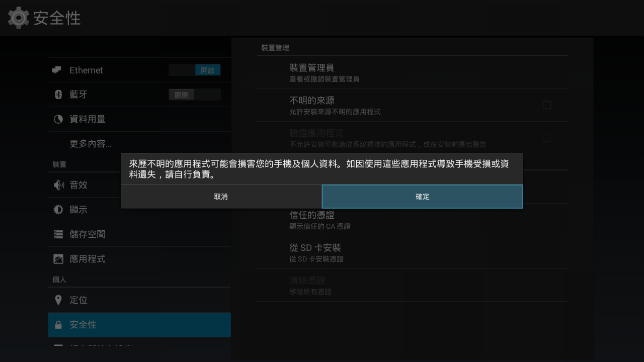Select the 藍牙 Bluetooth icon
This screenshot has width=644, height=362.
[58, 95]
